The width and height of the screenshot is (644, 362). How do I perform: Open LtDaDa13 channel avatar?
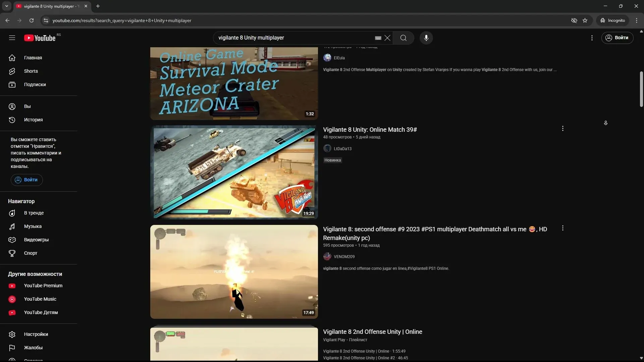327,148
